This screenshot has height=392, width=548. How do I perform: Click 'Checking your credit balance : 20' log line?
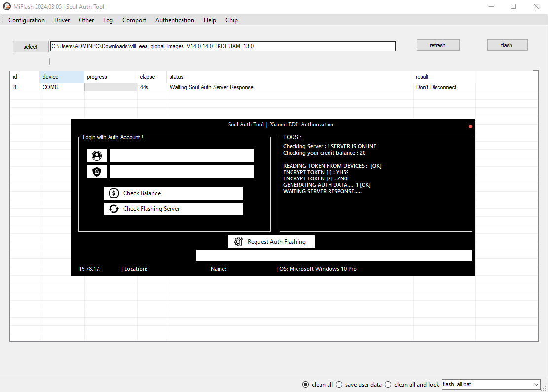(x=325, y=153)
